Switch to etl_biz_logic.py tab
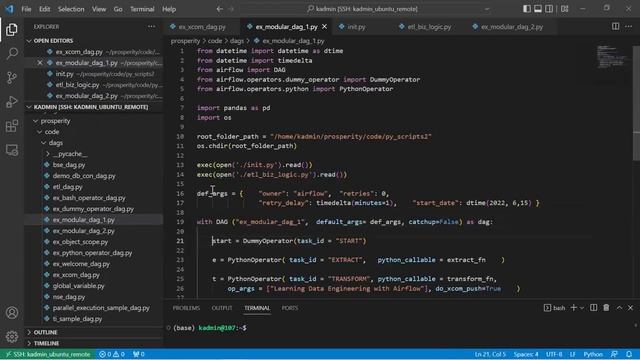 (x=429, y=27)
